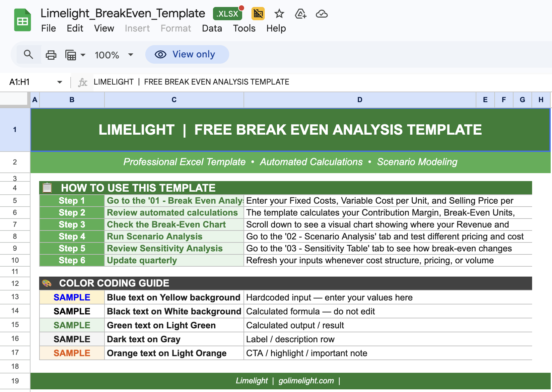
Task: Open the Data menu
Action: [x=212, y=29]
